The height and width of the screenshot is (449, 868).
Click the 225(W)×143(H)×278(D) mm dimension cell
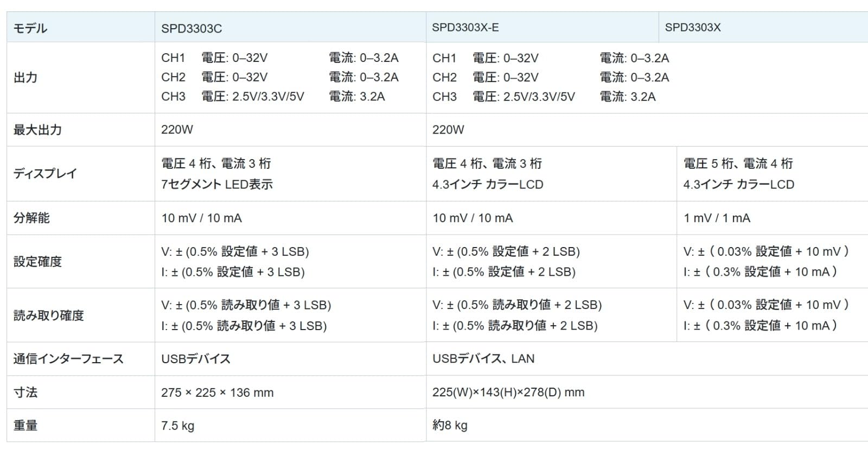click(x=508, y=392)
